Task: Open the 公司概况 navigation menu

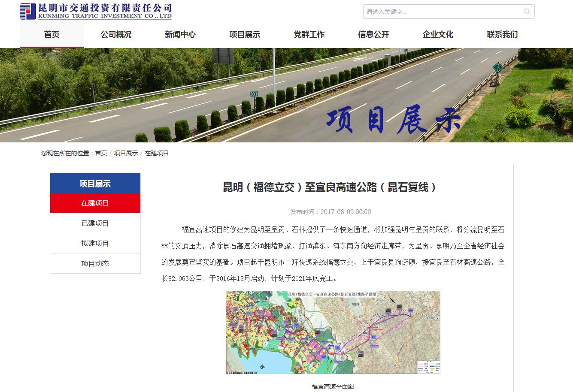Action: pyautogui.click(x=116, y=35)
